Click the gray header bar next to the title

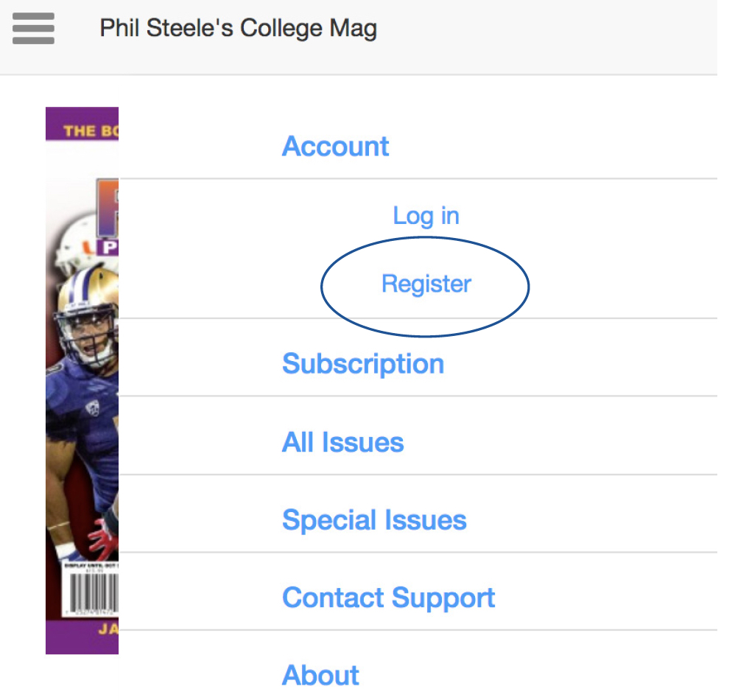(x=552, y=33)
